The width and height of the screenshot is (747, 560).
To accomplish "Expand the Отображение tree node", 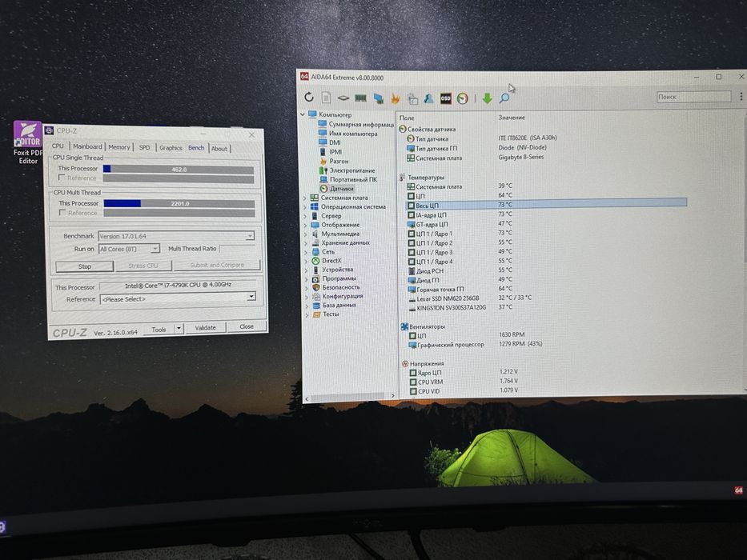I will [305, 225].
